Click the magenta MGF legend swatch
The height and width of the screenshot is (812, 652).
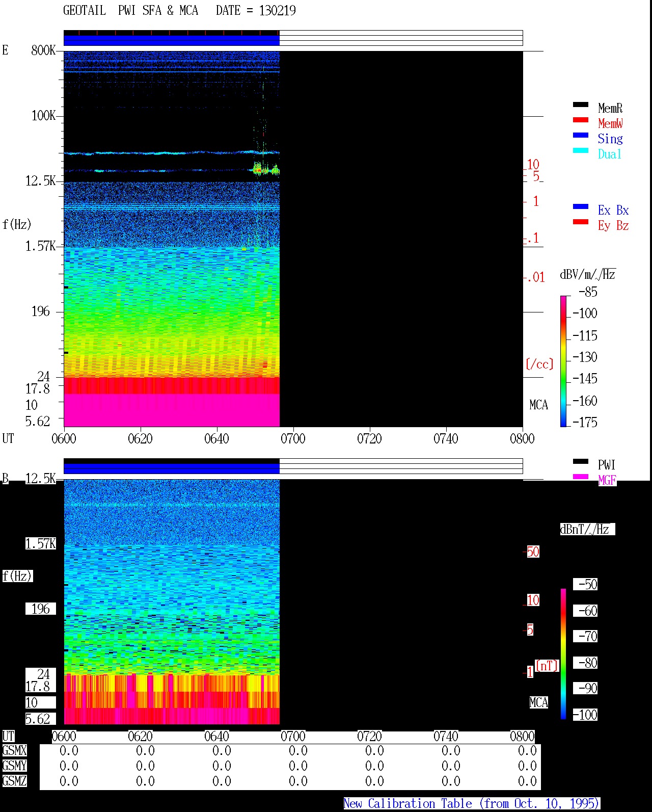[581, 477]
